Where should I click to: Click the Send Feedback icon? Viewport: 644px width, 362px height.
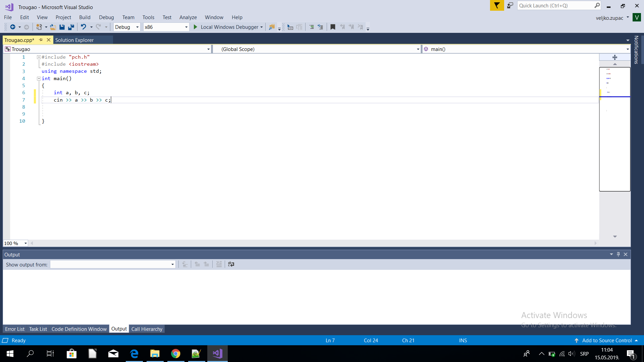click(x=510, y=6)
